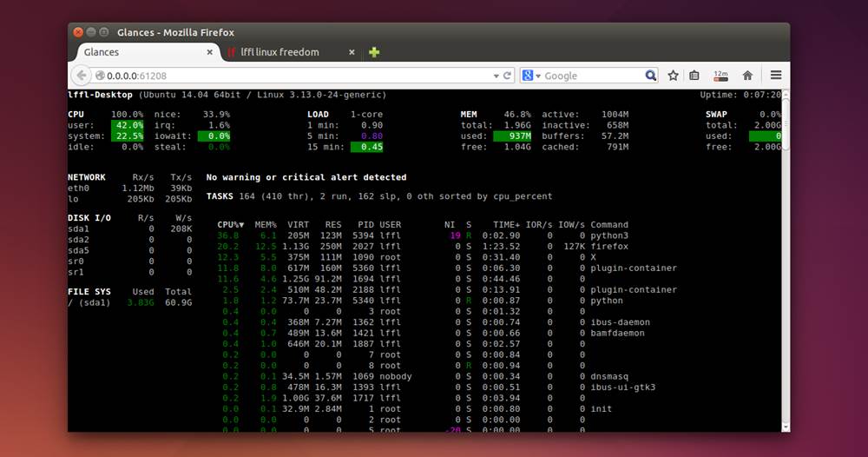868x457 pixels.
Task: Click the CPU% column header
Action: pyautogui.click(x=230, y=224)
